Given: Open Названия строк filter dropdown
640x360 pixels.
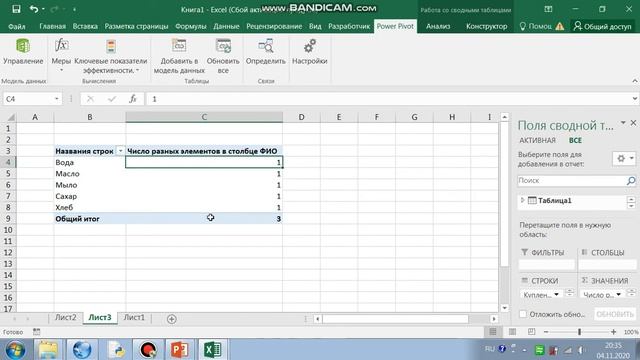Looking at the screenshot, I should click(120, 151).
